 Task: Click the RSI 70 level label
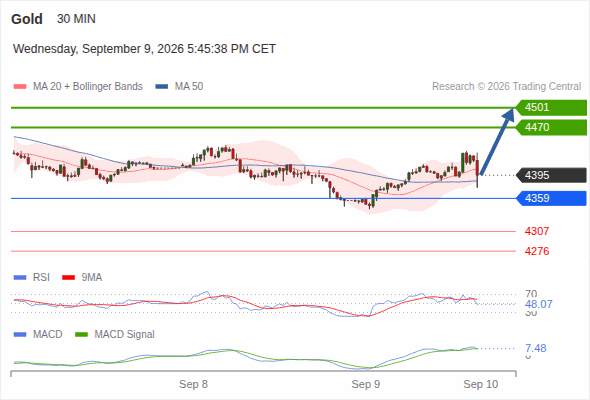pos(531,294)
